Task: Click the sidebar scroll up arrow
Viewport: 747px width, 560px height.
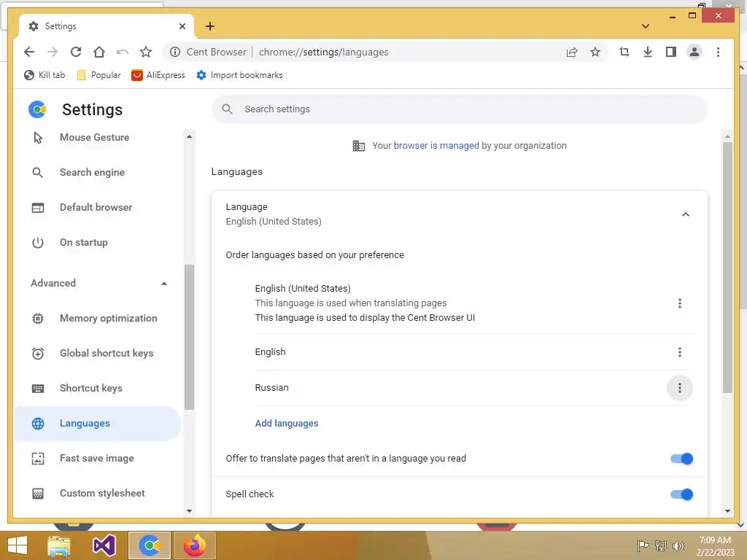Action: click(x=189, y=136)
